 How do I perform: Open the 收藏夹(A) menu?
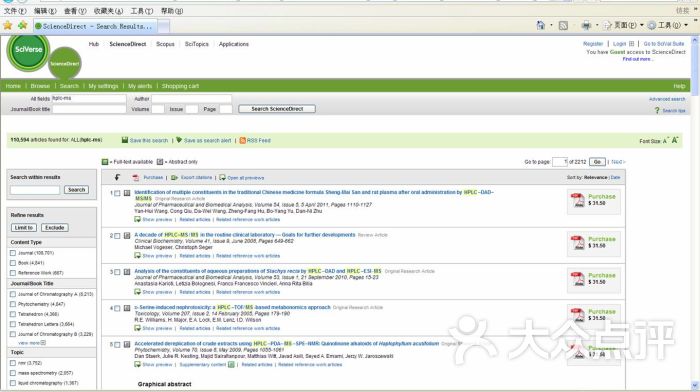[108, 11]
